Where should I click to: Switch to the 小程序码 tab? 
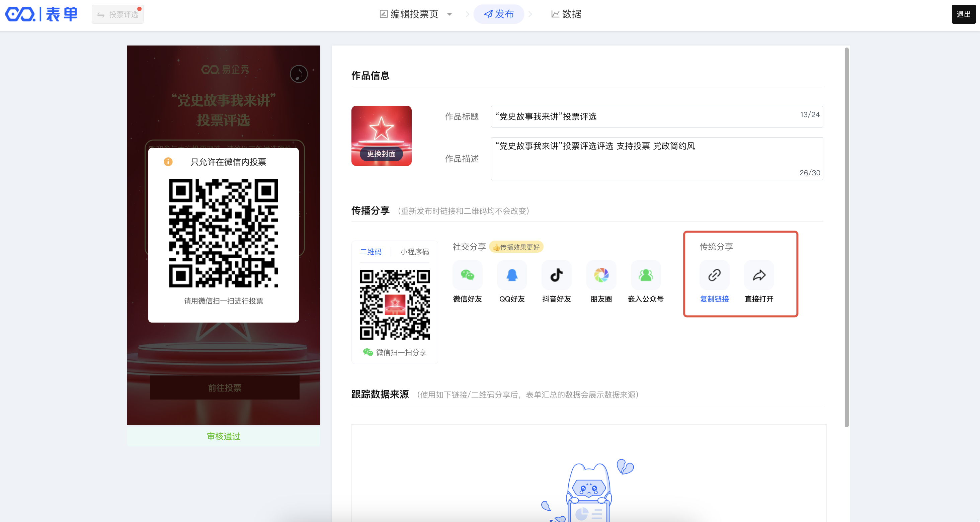414,252
